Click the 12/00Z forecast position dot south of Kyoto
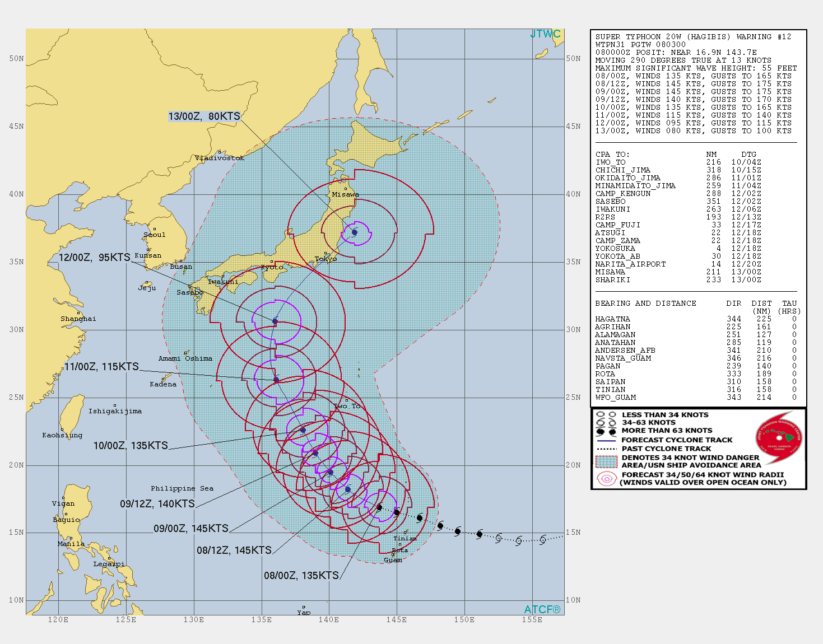This screenshot has width=823, height=644. coord(275,321)
